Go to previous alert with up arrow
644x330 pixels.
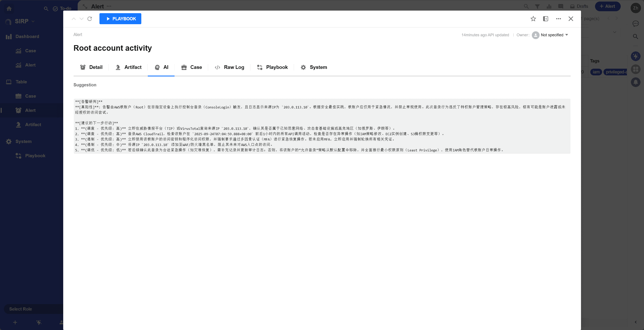[74, 19]
